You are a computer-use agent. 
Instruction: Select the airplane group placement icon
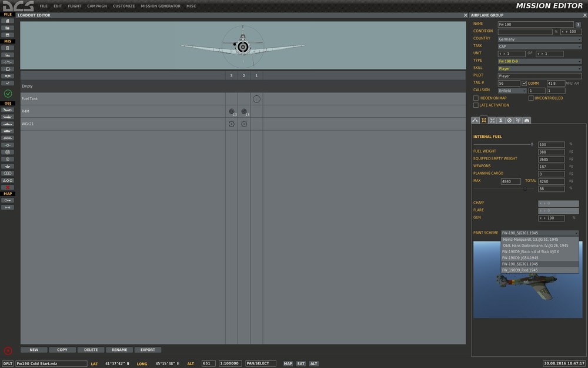[x=8, y=110]
